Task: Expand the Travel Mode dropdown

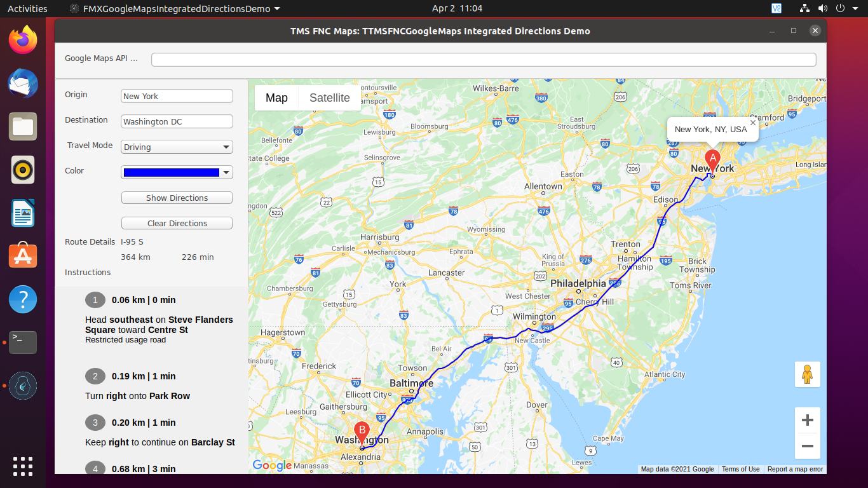Action: point(226,147)
